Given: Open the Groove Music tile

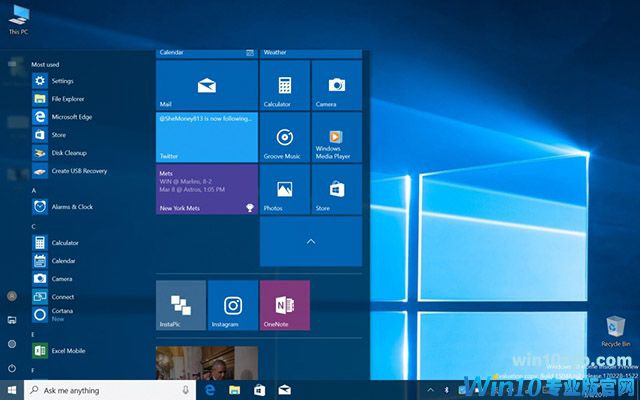Looking at the screenshot, I should [284, 137].
